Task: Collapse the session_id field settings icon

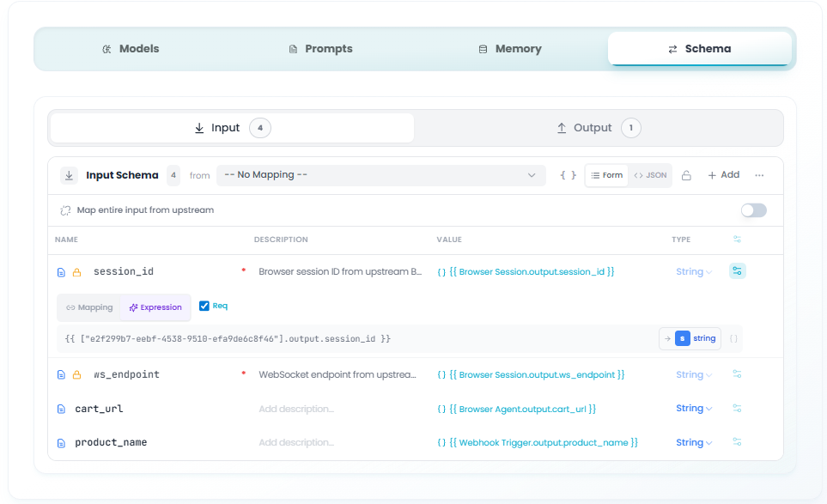Action: pyautogui.click(x=738, y=271)
